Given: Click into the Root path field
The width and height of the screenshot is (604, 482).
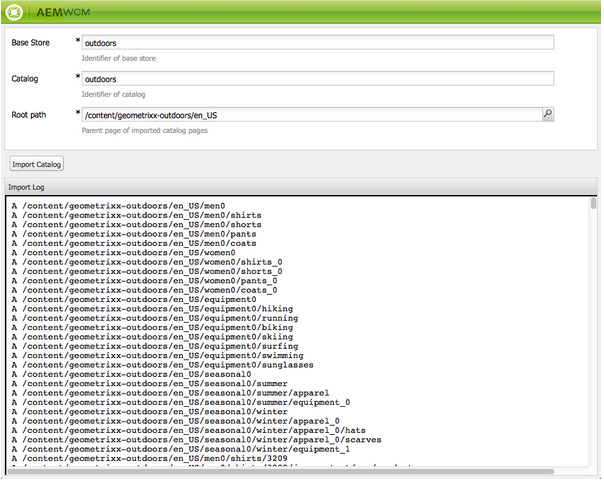Looking at the screenshot, I should click(312, 115).
